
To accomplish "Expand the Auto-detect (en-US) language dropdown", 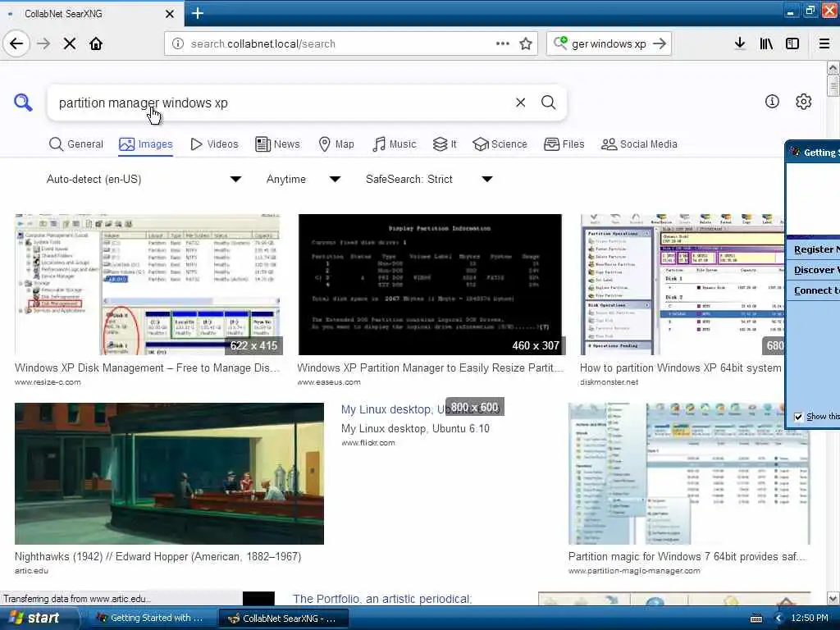I will click(144, 180).
